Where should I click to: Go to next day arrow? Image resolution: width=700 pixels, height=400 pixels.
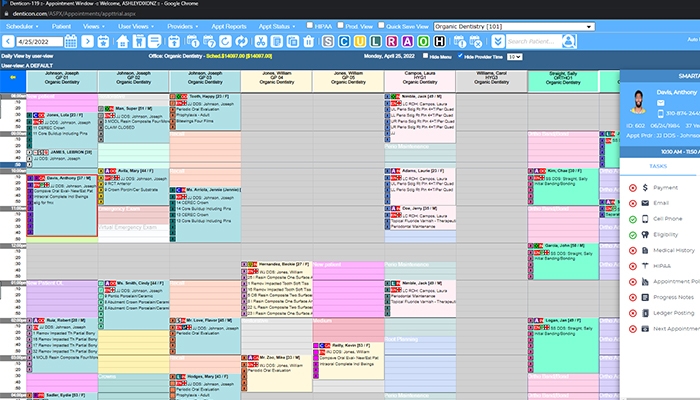tap(88, 42)
